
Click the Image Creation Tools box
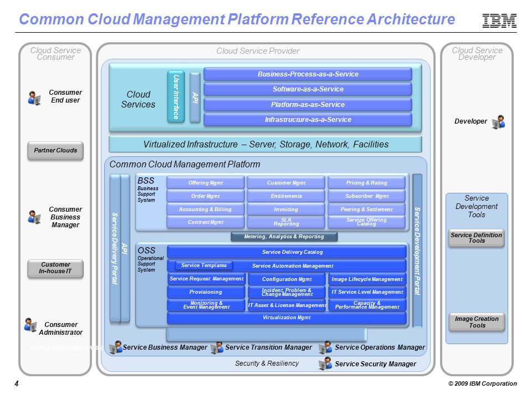477,322
